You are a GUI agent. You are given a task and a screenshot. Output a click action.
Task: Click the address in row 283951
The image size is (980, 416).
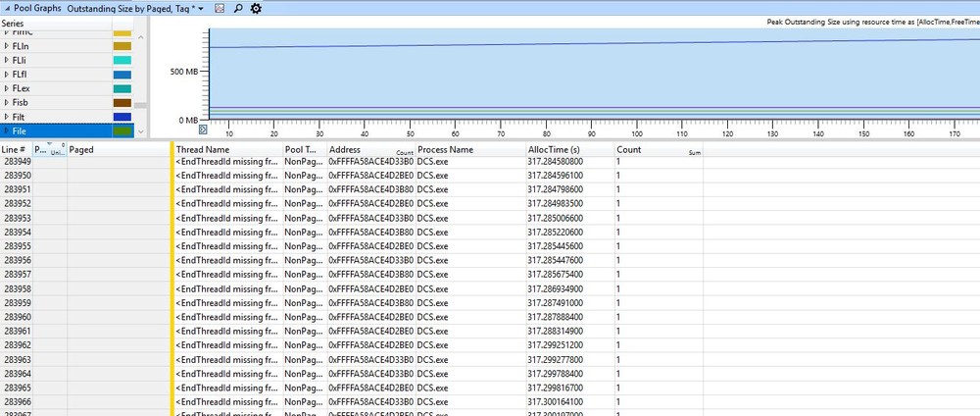[371, 189]
